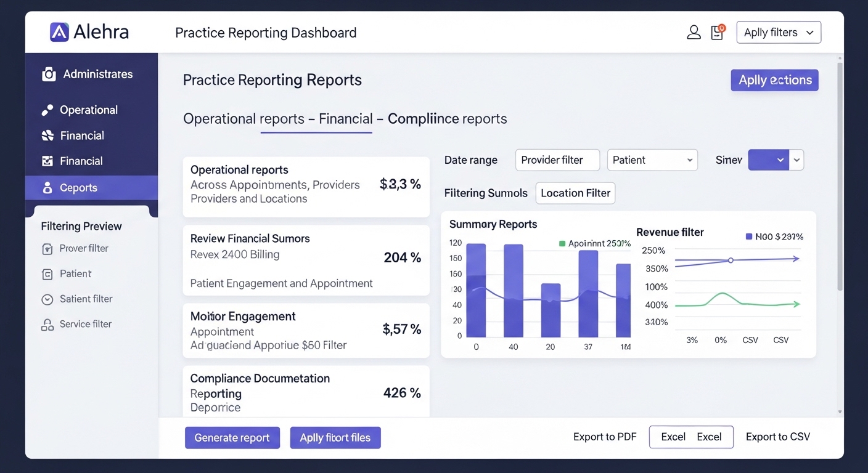Click the Provider filter input field
Screen dimensions: 868x473
coord(557,160)
